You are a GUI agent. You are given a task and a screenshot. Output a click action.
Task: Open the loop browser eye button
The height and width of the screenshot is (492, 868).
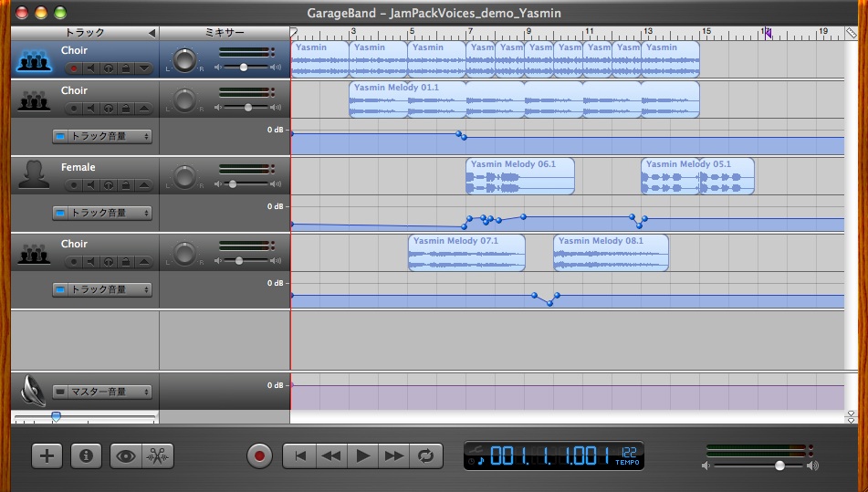click(126, 456)
